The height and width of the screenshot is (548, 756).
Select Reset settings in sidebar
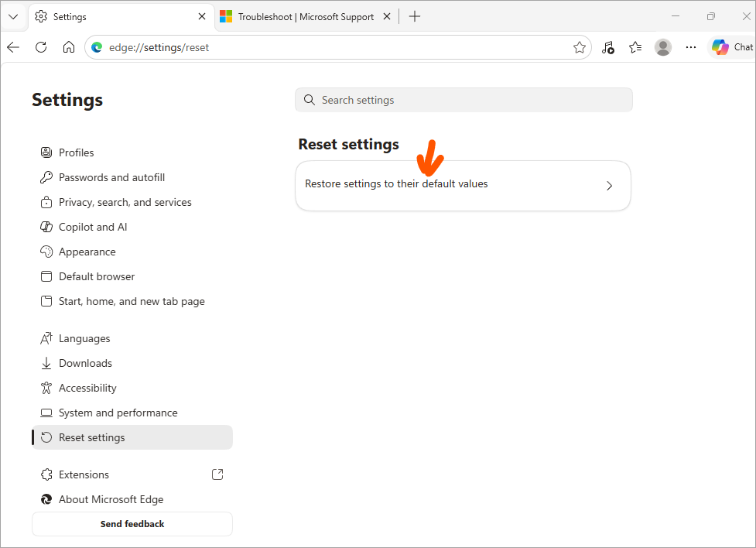[x=132, y=437]
